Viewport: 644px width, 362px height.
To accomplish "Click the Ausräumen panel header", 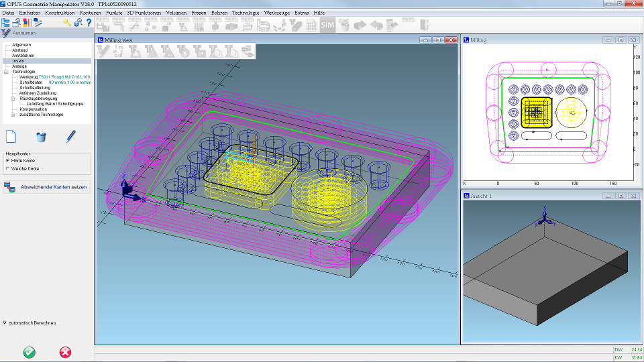I will 47,33.
